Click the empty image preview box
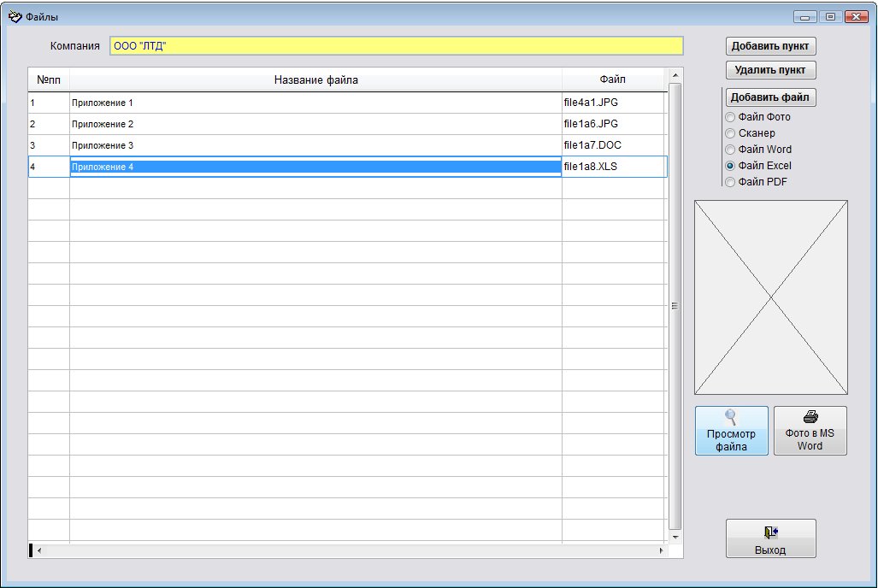Viewport: 878px width, 588px height. pyautogui.click(x=771, y=297)
